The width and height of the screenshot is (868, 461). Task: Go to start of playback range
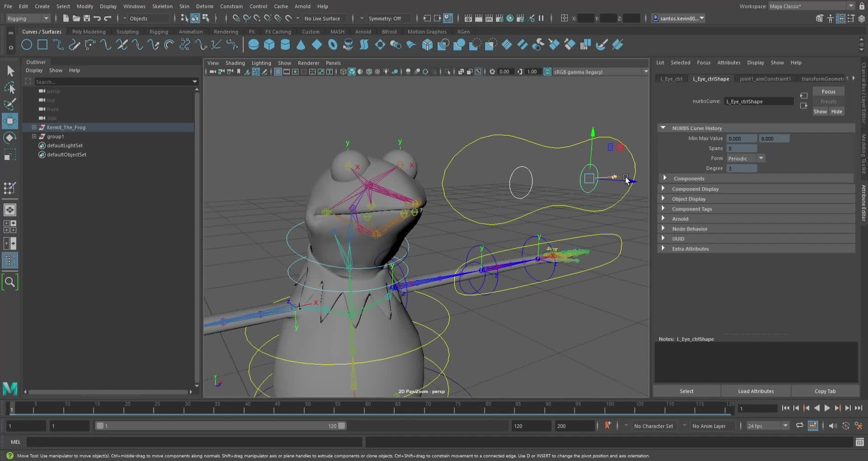(786, 408)
